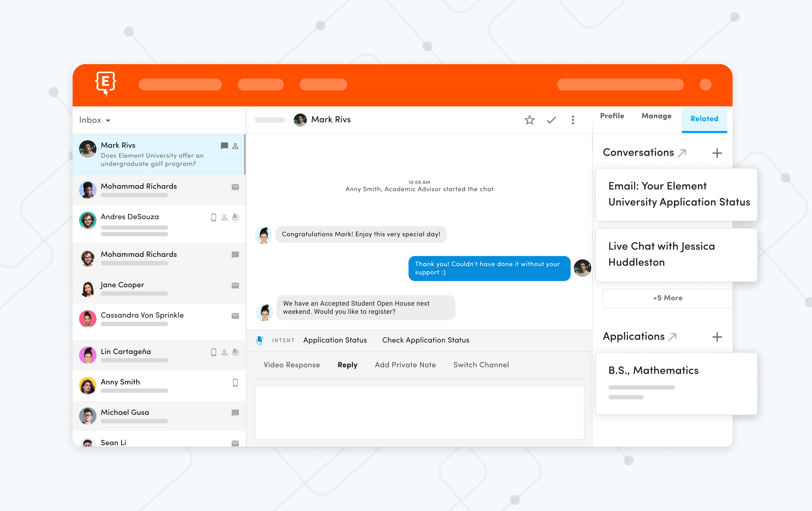
Task: Open the three-dot overflow menu
Action: point(573,120)
